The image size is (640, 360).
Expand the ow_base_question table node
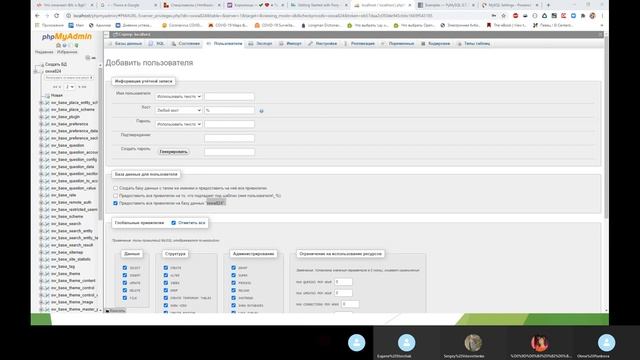[x=41, y=145]
